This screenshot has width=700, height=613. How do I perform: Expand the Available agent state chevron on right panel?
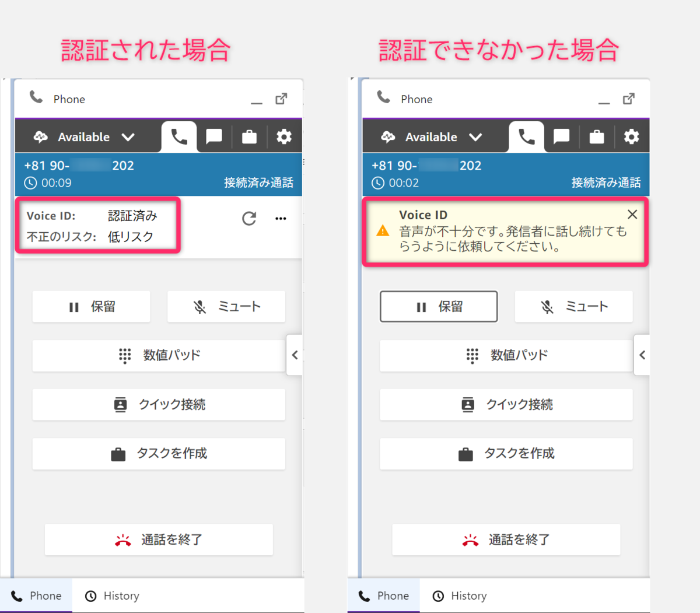click(475, 136)
